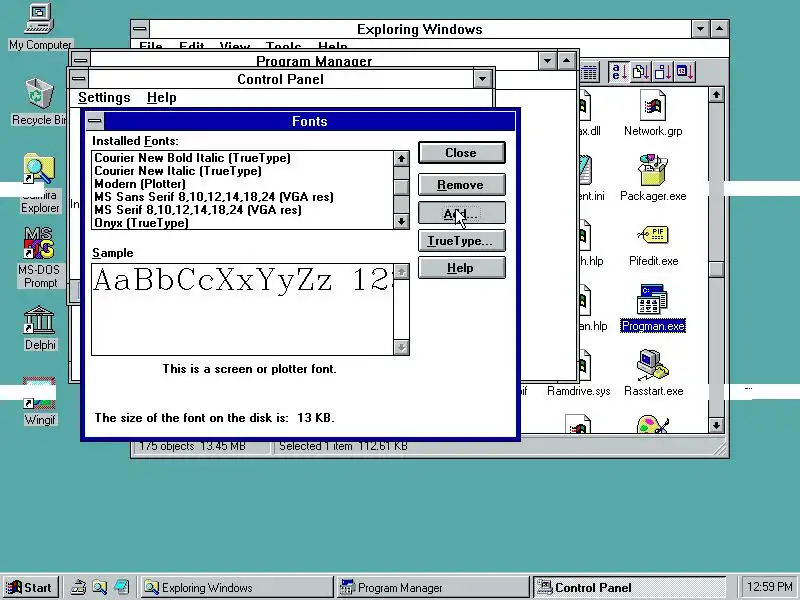Open the Settings menu in Control Panel
Screen dimensions: 800x600
point(104,97)
